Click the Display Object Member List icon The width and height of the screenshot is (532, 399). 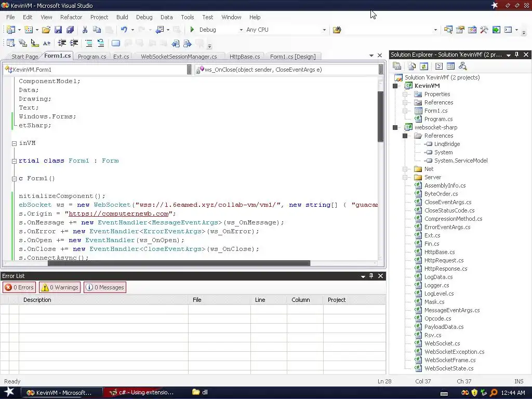coord(10,43)
